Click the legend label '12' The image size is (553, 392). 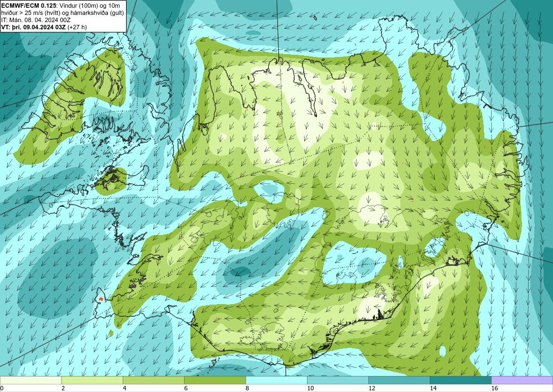[372, 389]
